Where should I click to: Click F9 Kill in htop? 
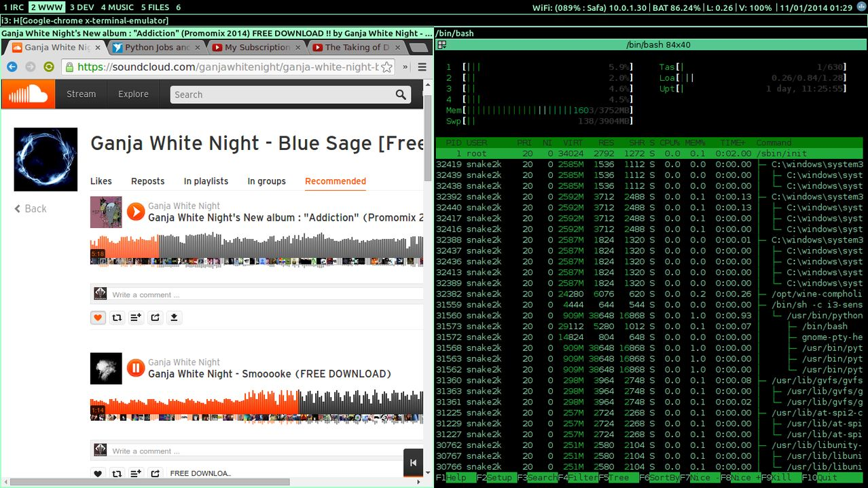(x=780, y=478)
